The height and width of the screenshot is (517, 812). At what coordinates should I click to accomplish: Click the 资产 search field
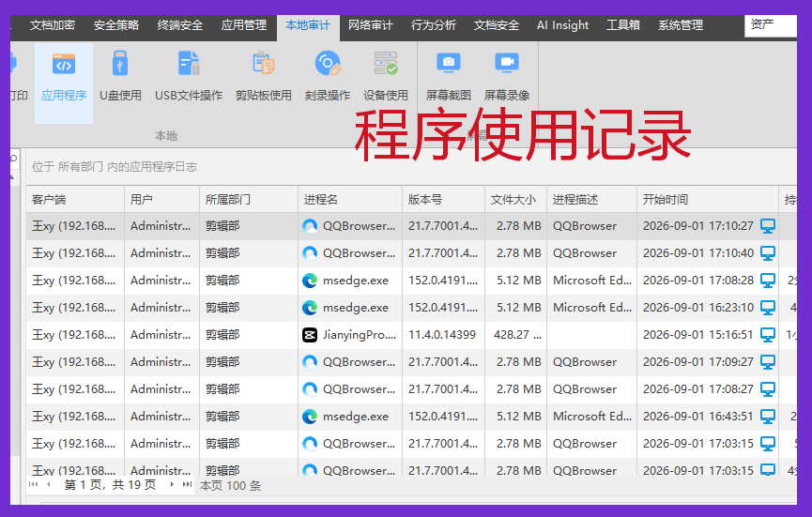click(771, 25)
